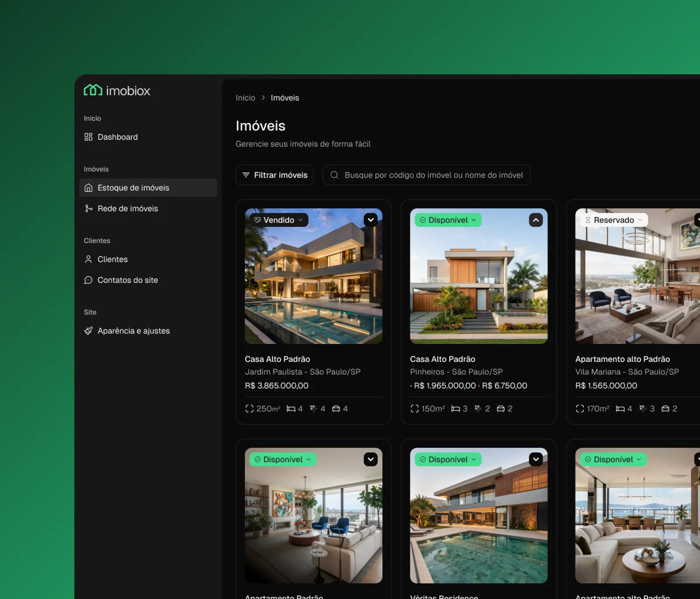Click shower icon on Jardim Paulista card
The width and height of the screenshot is (700, 599).
click(314, 409)
